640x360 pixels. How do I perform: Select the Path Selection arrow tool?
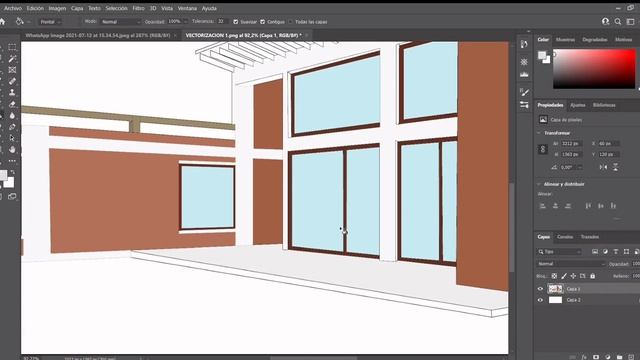coord(12,138)
